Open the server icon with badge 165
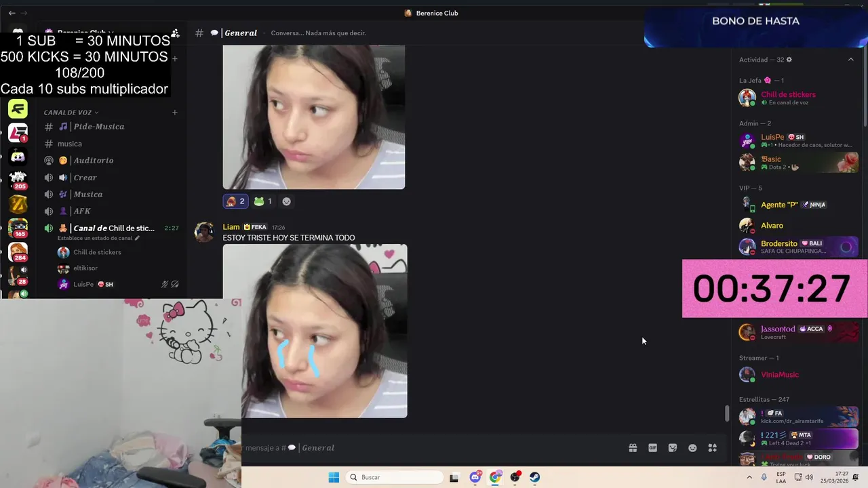868x488 pixels. (x=18, y=228)
